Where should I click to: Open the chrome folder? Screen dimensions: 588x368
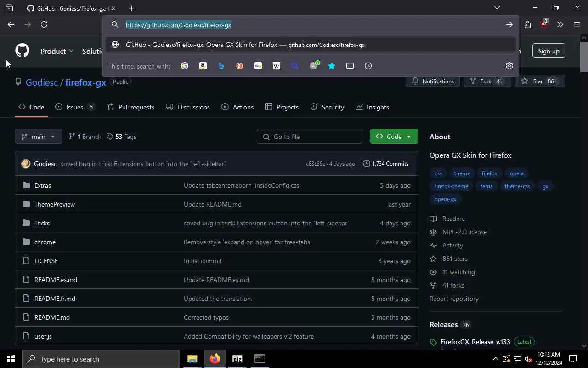pos(45,242)
